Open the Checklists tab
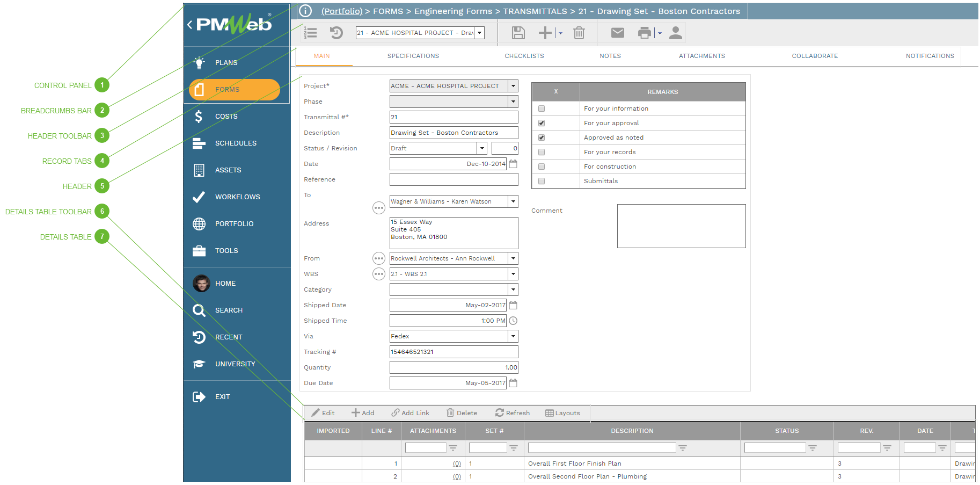Viewport: 980px width, 485px height. tap(524, 56)
